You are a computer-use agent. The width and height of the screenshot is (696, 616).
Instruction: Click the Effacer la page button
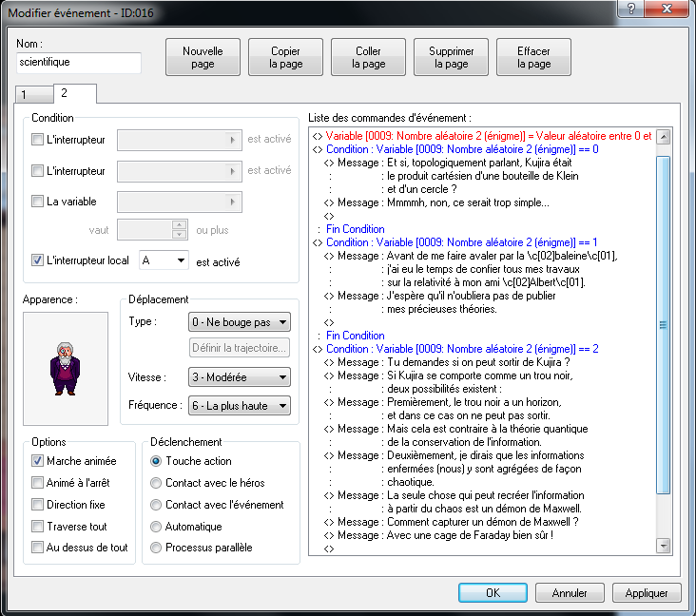tap(533, 57)
